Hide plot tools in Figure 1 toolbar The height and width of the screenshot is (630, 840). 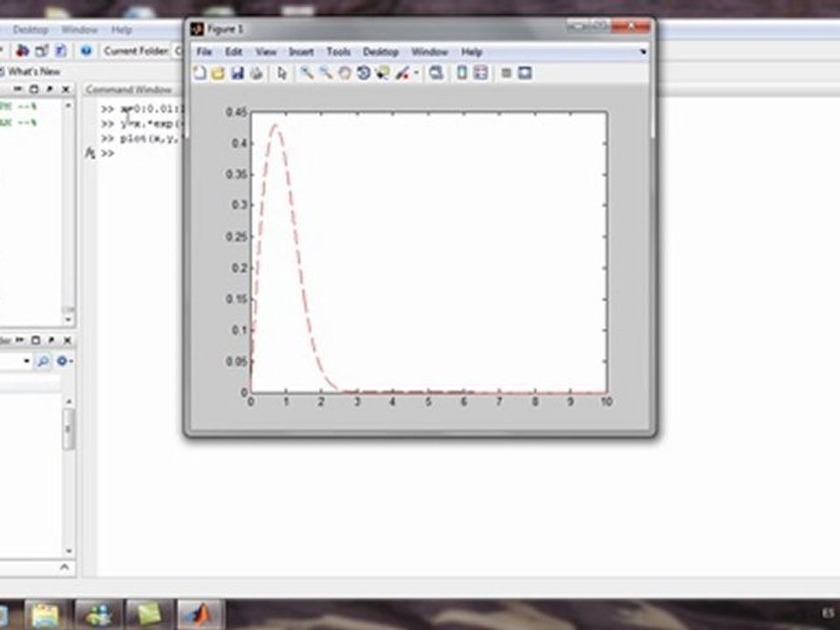pos(506,73)
